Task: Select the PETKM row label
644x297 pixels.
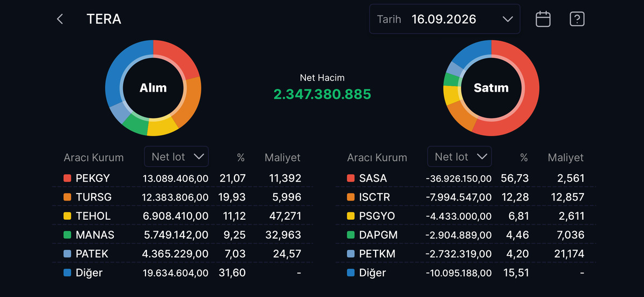Action: [377, 254]
